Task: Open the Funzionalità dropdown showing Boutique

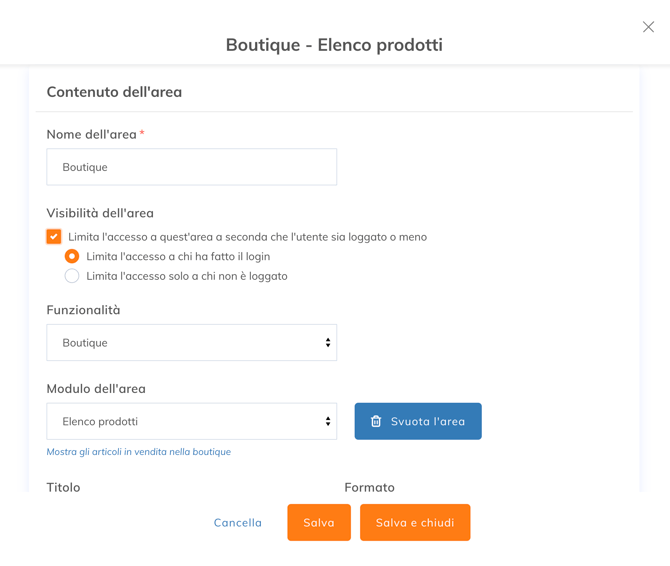Action: pyautogui.click(x=191, y=343)
